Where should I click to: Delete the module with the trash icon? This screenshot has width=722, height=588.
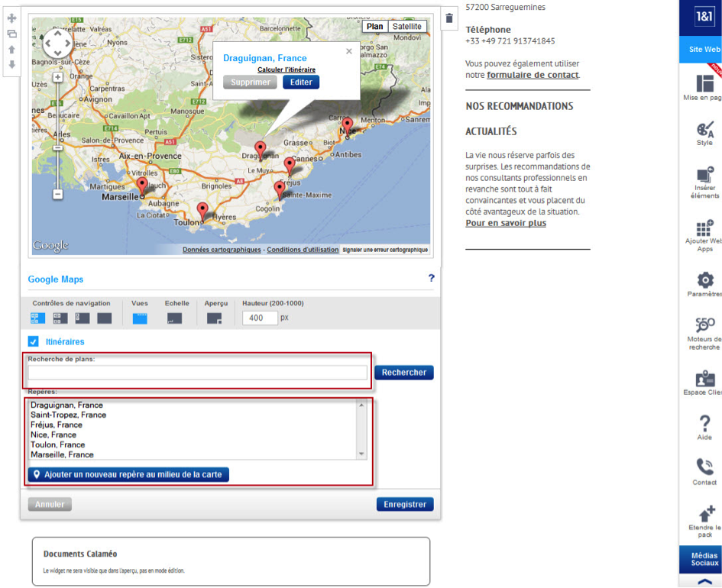click(449, 18)
